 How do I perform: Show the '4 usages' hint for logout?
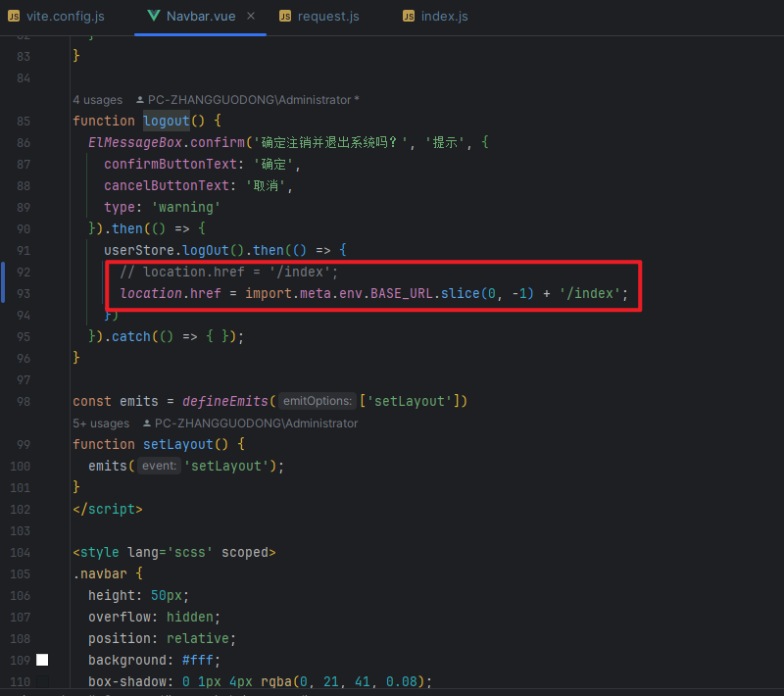pyautogui.click(x=97, y=100)
